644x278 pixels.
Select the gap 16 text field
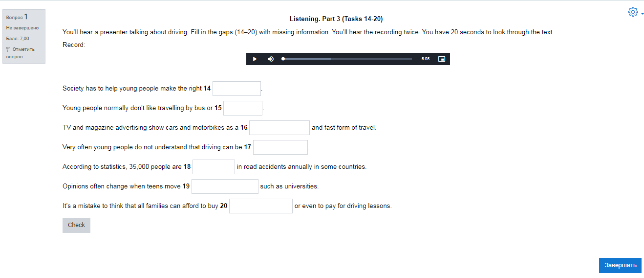pyautogui.click(x=279, y=128)
